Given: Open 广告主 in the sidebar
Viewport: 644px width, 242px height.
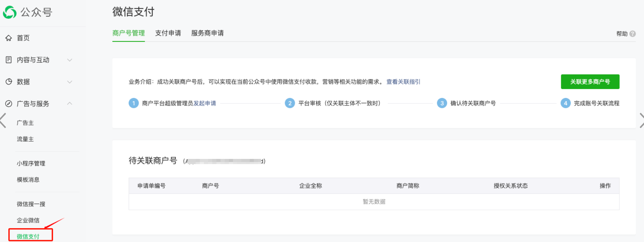Looking at the screenshot, I should coord(25,123).
